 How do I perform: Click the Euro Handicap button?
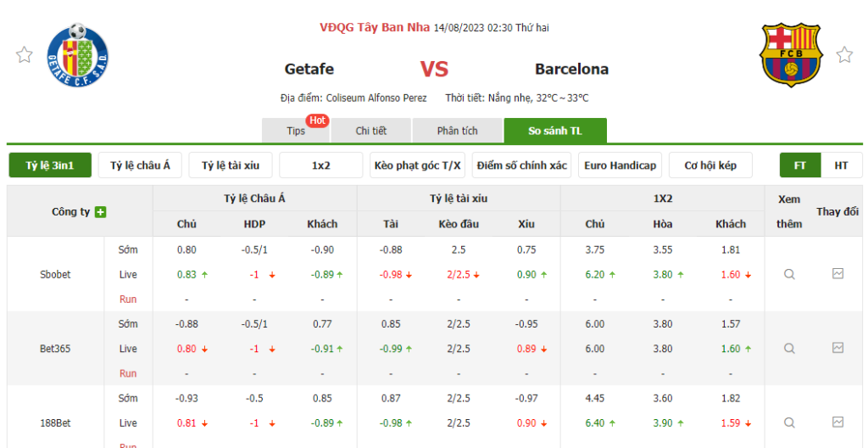click(x=620, y=165)
